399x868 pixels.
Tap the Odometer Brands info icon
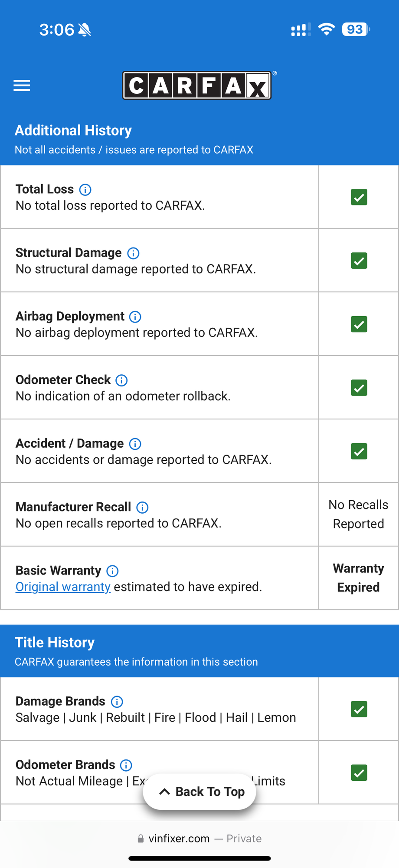(126, 765)
